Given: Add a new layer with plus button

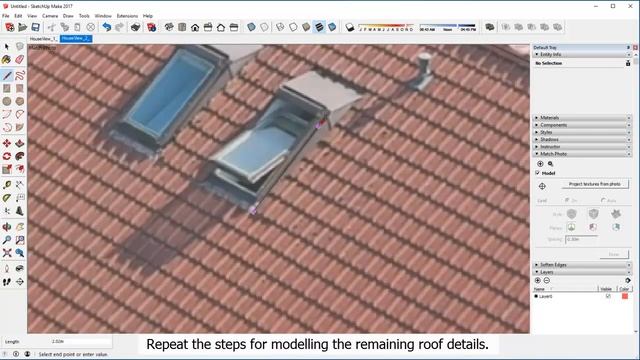Looking at the screenshot, I should 538,280.
